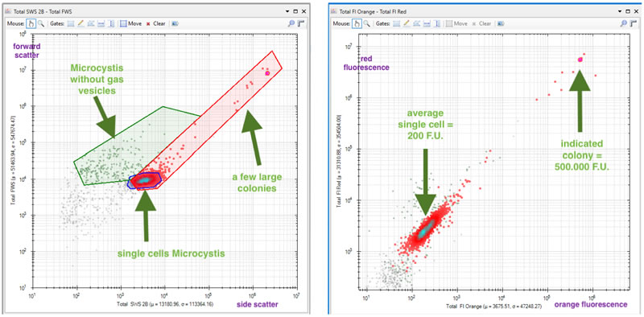The image size is (644, 317).
Task: Click the export image icon in the SWS-FWS plot
Action: click(x=175, y=23)
